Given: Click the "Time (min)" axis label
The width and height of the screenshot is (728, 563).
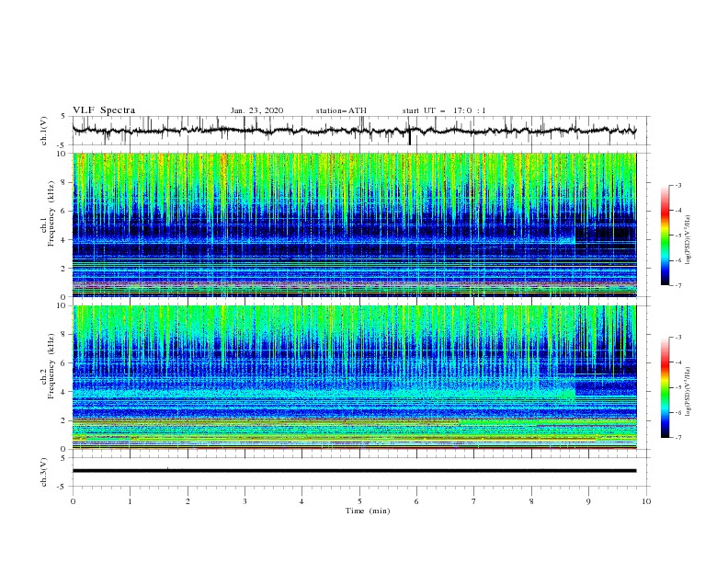Looking at the screenshot, I should coord(368,511).
